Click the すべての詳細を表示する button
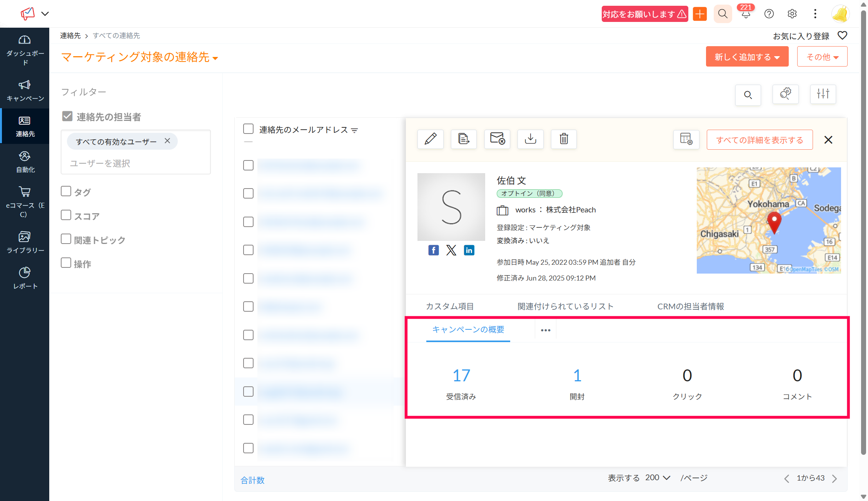 759,140
